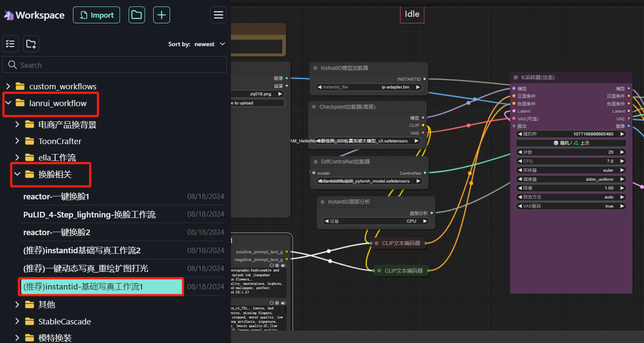Click the gray stop square above the negative prompt
The image size is (644, 343).
click(x=277, y=303)
